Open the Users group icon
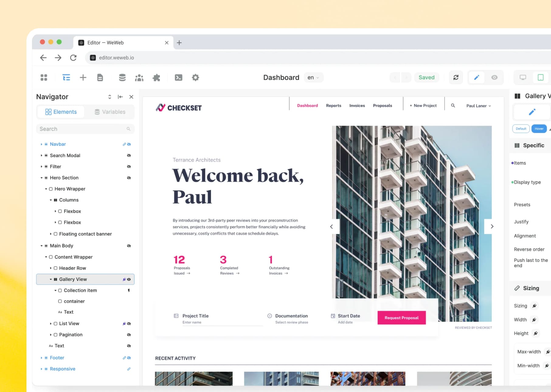Viewport: 551px width, 392px height. coord(139,78)
